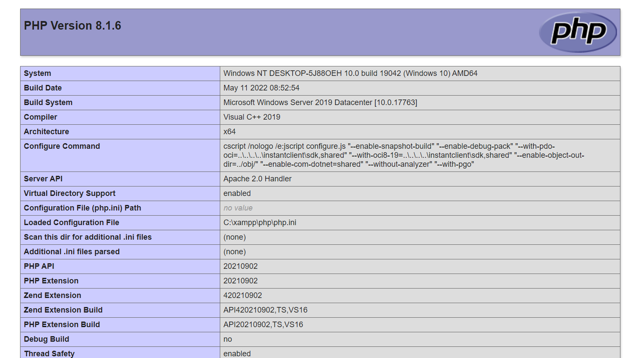Click the Configure Command label
Viewport: 644px width, 358px height.
click(x=62, y=146)
